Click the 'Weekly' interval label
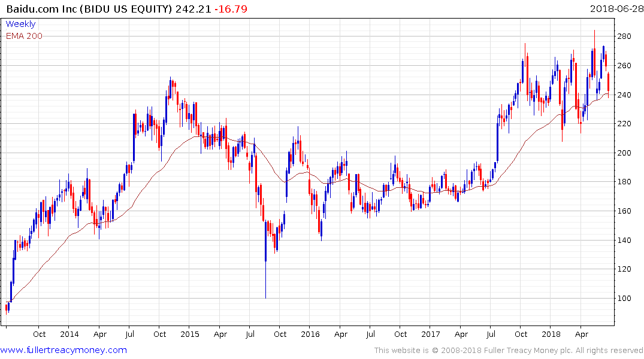Screen dimensions: 644x359 (20, 24)
